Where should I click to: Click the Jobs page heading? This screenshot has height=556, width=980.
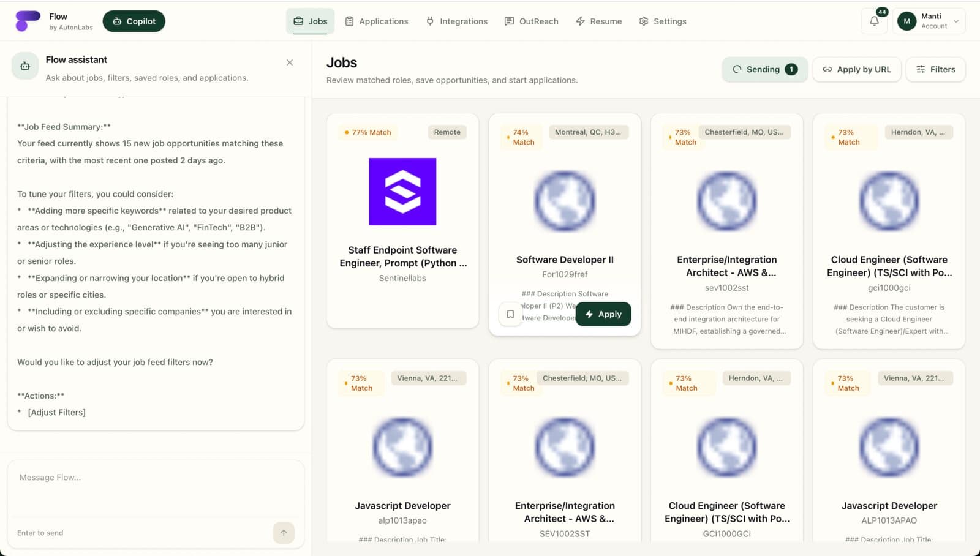(342, 62)
